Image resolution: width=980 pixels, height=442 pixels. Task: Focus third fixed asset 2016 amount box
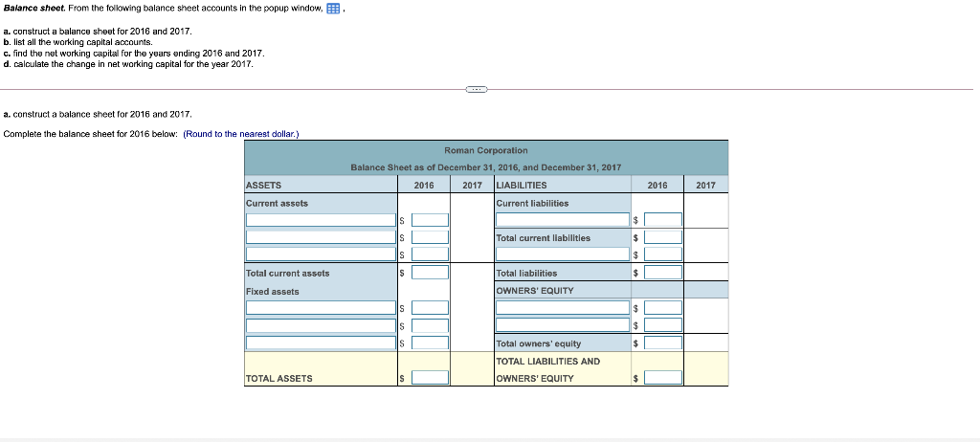[430, 343]
